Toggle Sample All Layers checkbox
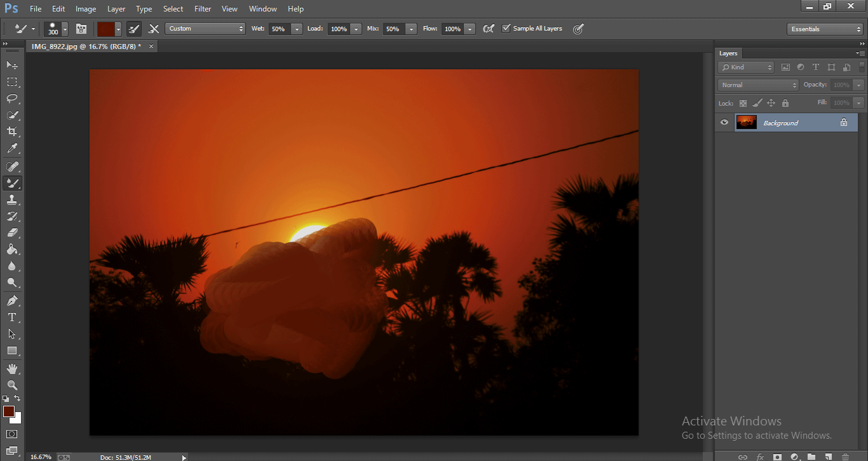868x461 pixels. click(506, 29)
